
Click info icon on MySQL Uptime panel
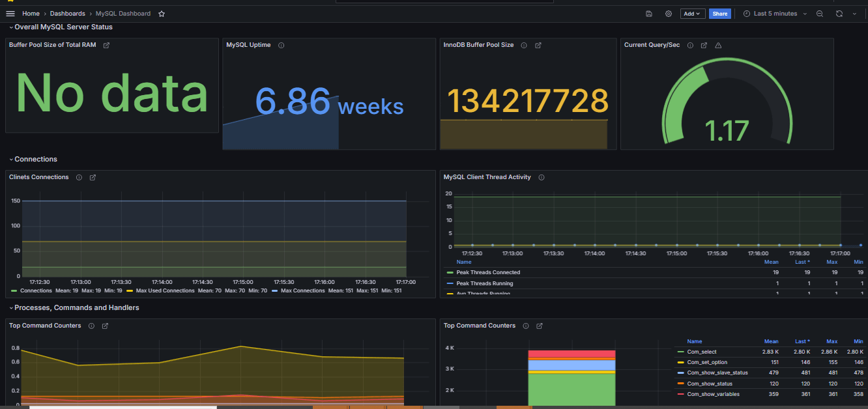pyautogui.click(x=282, y=46)
